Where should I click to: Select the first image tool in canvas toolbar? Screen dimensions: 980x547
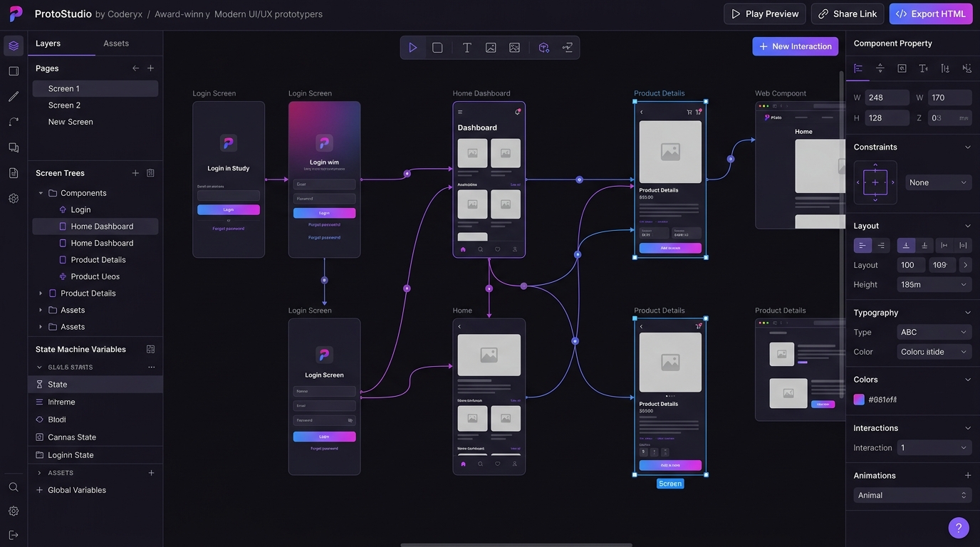tap(491, 48)
